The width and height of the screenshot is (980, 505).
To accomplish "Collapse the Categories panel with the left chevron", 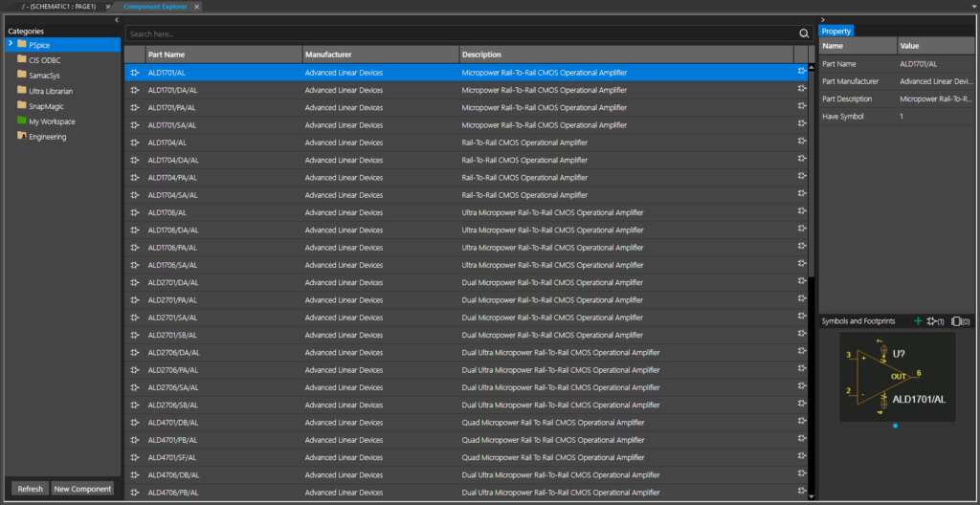I will click(x=116, y=20).
